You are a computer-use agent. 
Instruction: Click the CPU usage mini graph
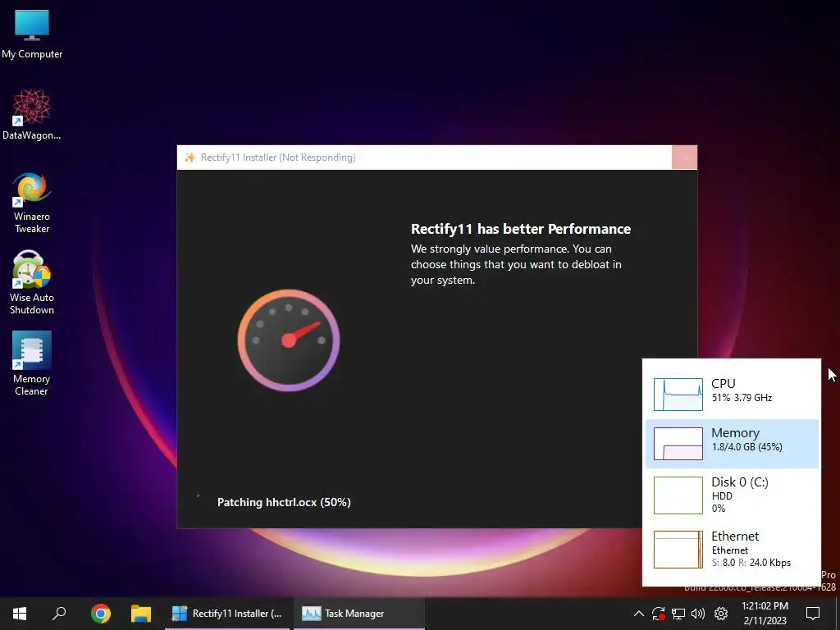point(678,395)
